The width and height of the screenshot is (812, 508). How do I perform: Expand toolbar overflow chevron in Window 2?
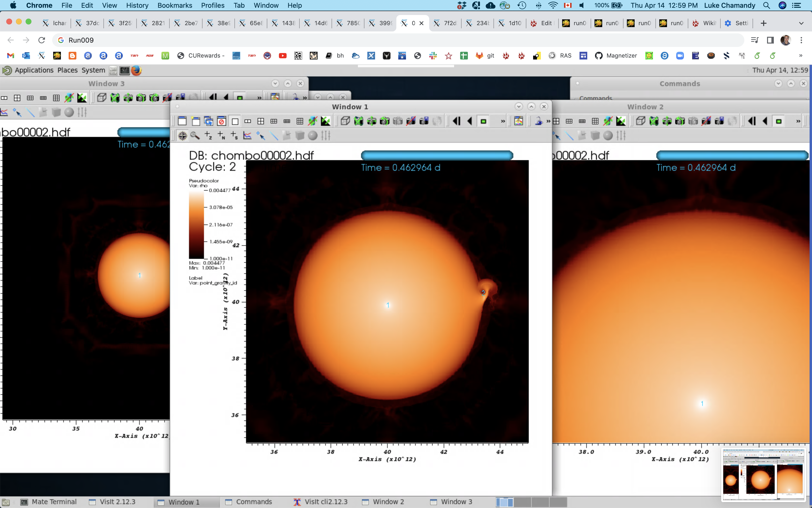pos(798,121)
